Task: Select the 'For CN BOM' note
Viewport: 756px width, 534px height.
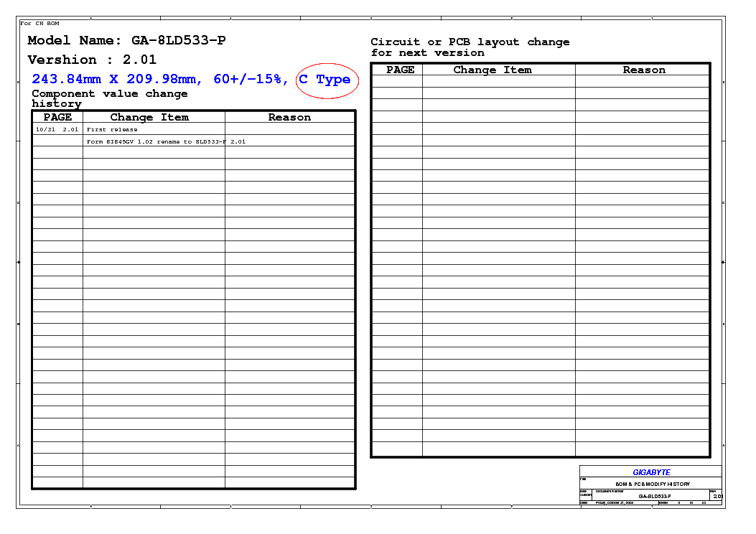Action: (39, 23)
